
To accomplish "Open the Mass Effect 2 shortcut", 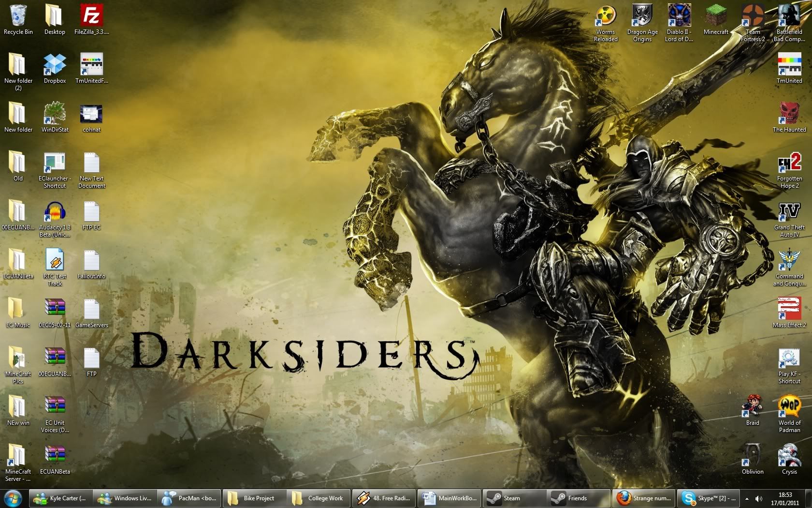I will tap(789, 313).
